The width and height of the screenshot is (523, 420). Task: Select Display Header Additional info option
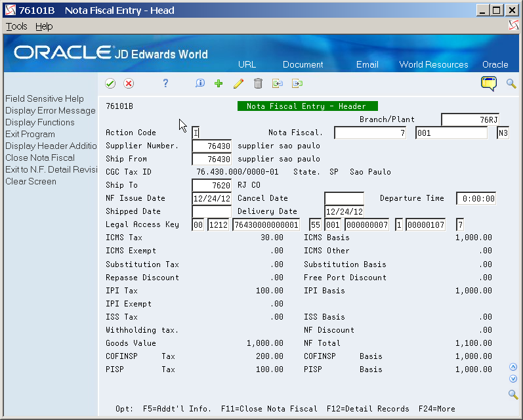point(51,146)
